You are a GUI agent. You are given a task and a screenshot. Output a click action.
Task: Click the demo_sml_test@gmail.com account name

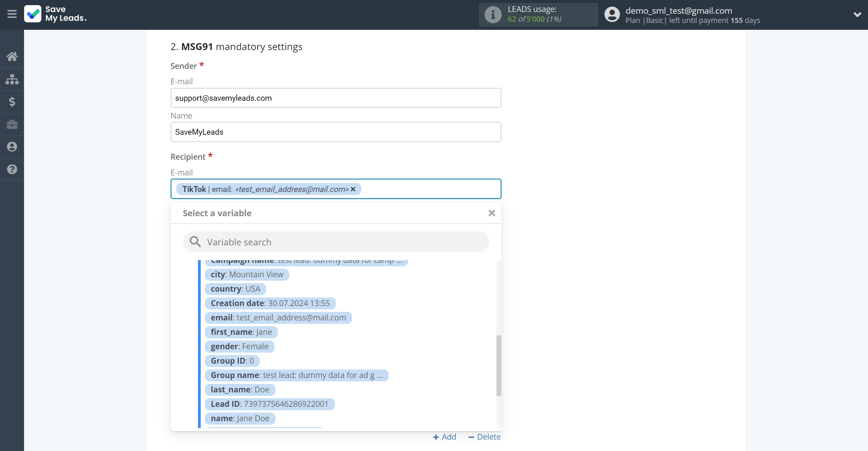[x=679, y=11]
